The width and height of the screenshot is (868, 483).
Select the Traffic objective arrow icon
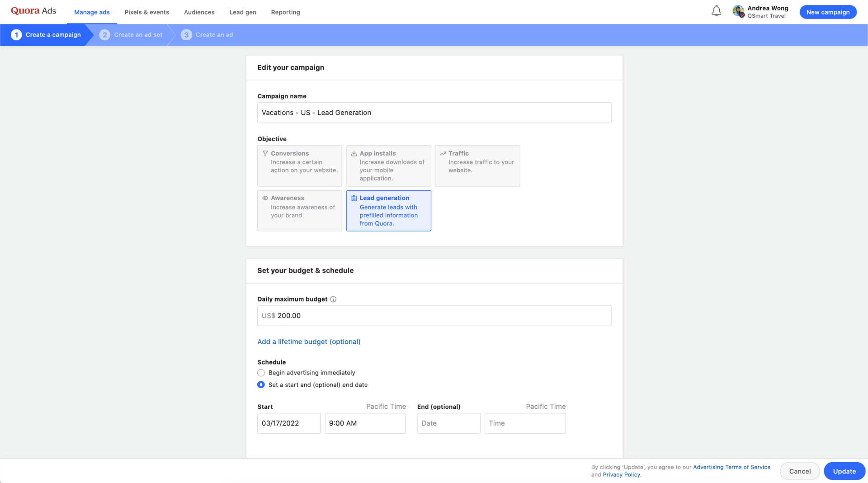pyautogui.click(x=443, y=154)
